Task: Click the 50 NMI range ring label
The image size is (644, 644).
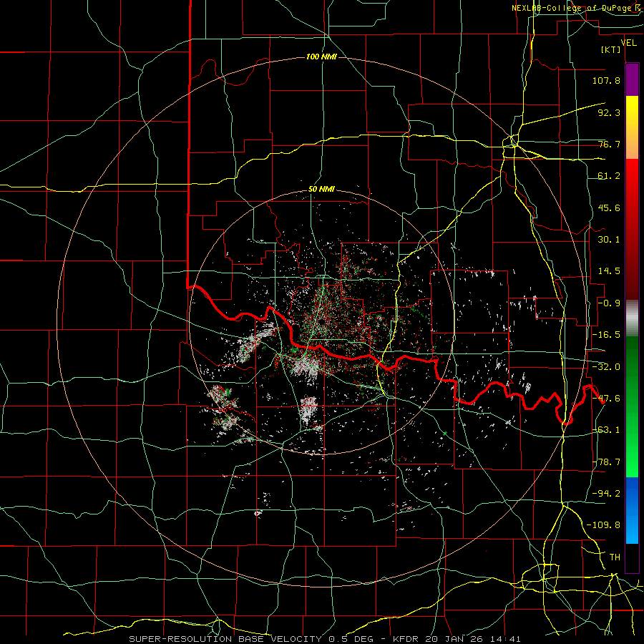Action: pos(321,190)
